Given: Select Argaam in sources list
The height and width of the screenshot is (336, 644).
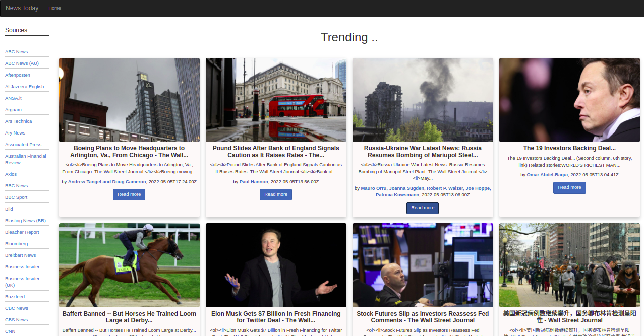Looking at the screenshot, I should coord(13,110).
